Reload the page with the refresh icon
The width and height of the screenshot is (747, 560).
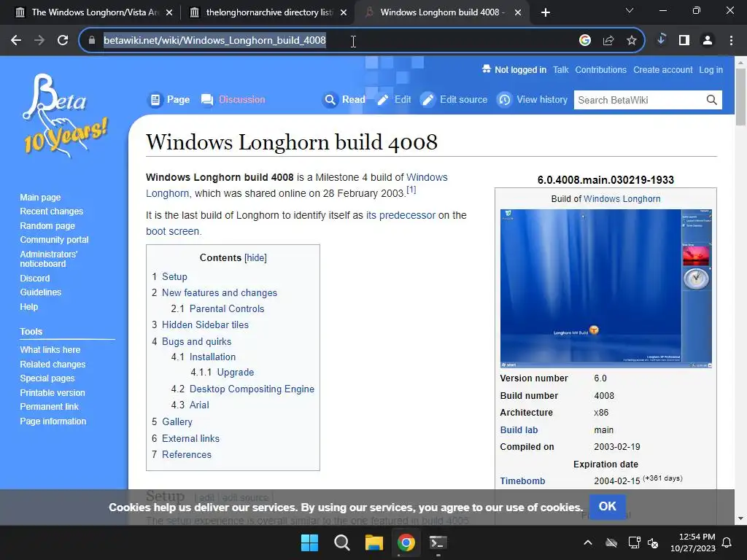[x=63, y=40]
